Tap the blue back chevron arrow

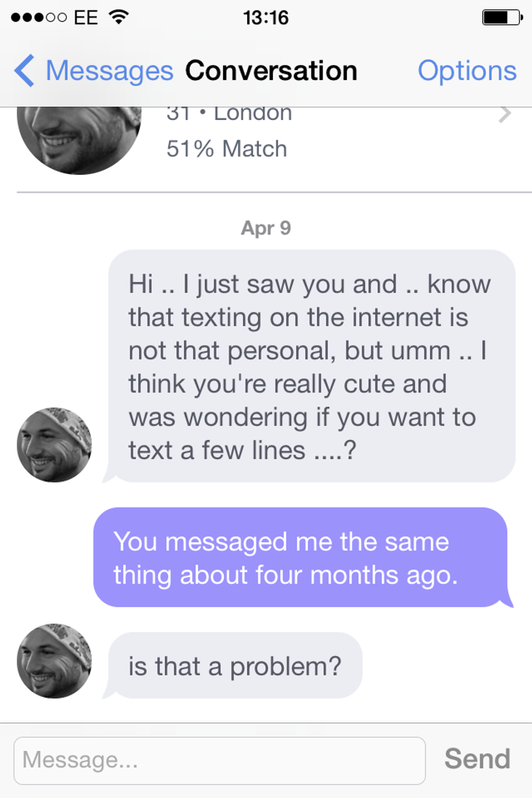point(24,71)
